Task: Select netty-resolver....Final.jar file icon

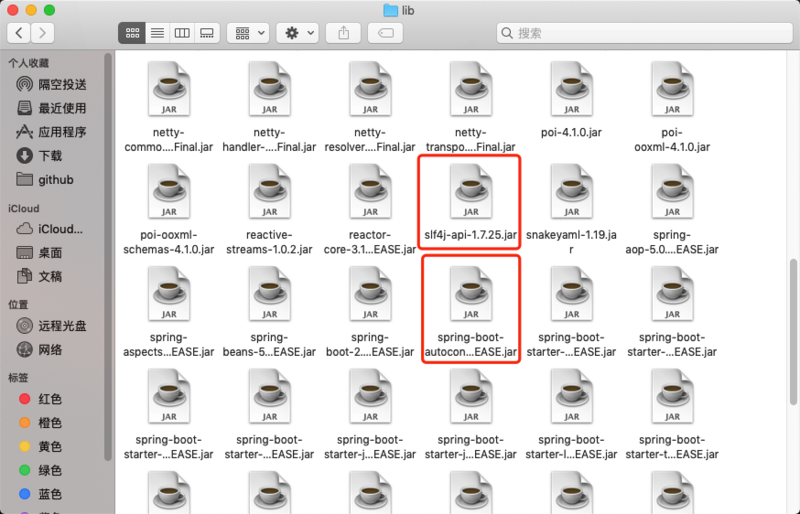Action: coord(370,89)
